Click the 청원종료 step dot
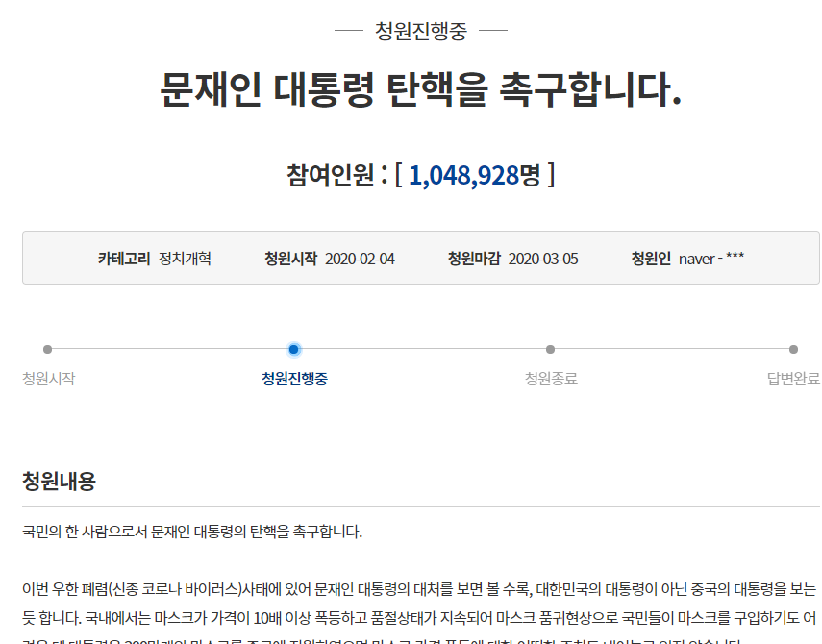822x644 pixels. (550, 350)
